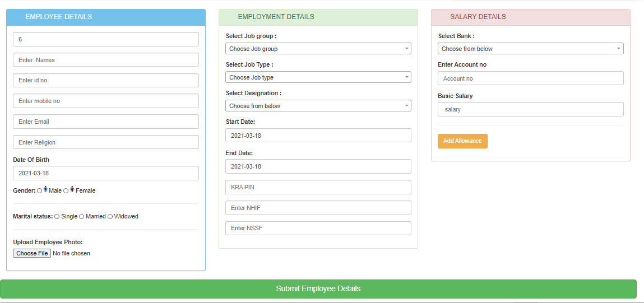Click the female person icon

tap(72, 190)
